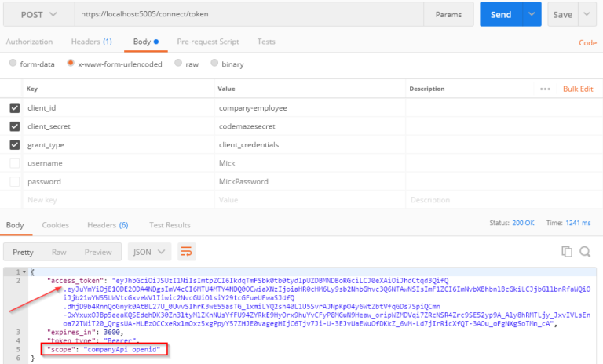Open the response Cookies tab

[x=55, y=225]
